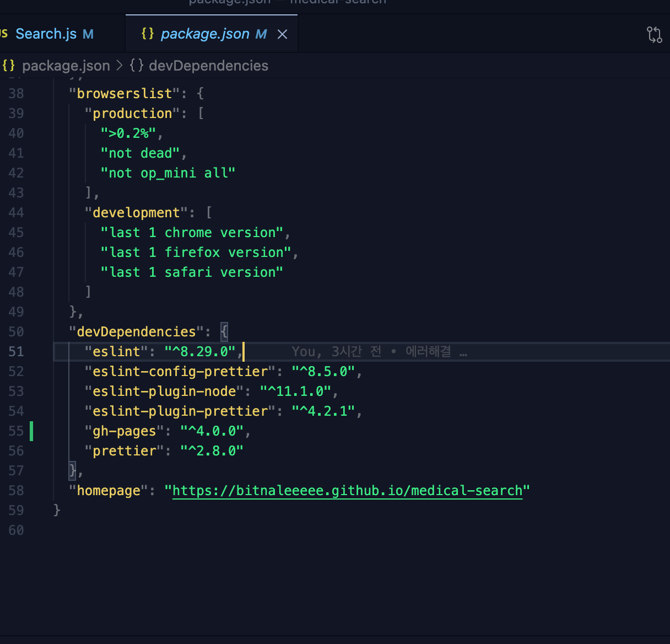The height and width of the screenshot is (644, 670).
Task: Open the bitnaleeeee.github.io homepage link
Action: point(347,490)
